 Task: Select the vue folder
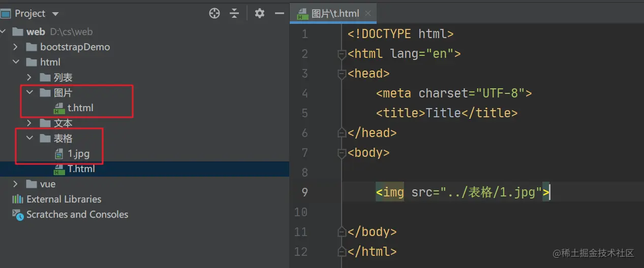point(48,184)
